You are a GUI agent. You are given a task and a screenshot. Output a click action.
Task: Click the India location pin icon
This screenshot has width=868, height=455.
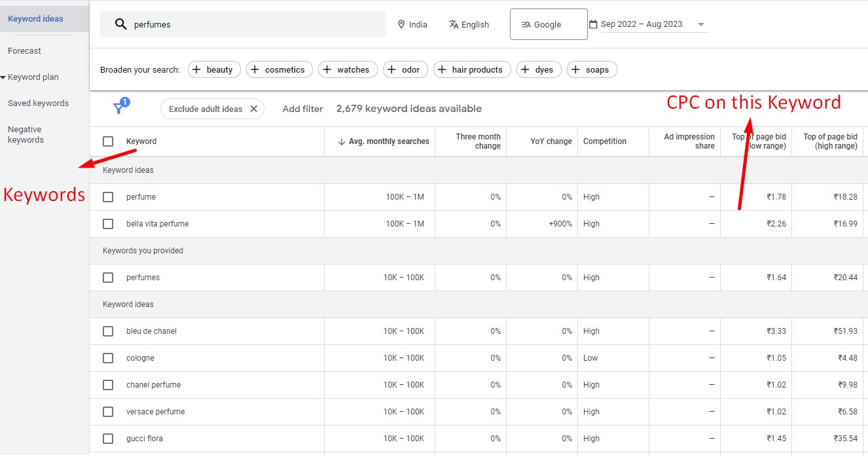pyautogui.click(x=401, y=24)
